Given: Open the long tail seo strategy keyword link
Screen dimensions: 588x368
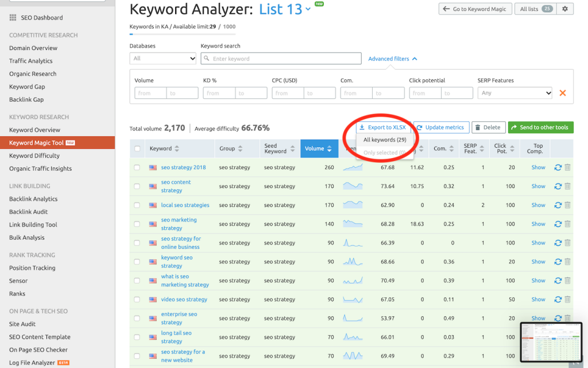Looking at the screenshot, I should 176,337.
